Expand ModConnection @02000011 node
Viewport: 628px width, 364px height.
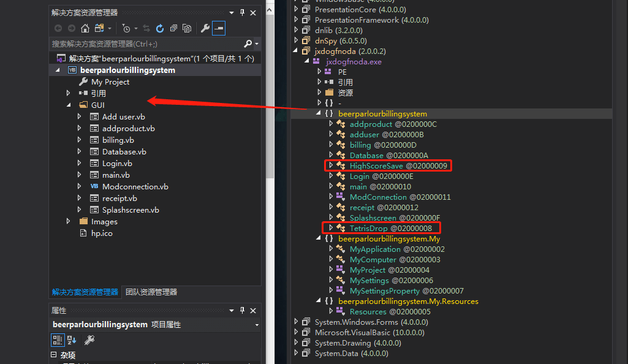(331, 197)
